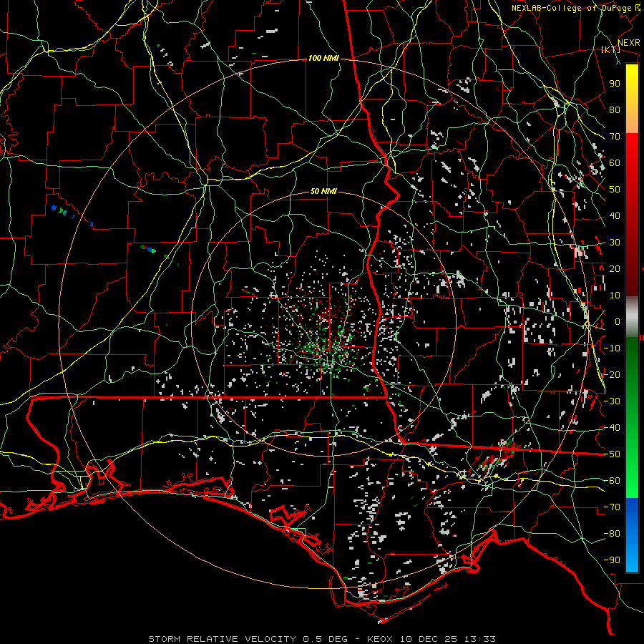Image resolution: width=644 pixels, height=644 pixels.
Task: Select the 70 knot scale label
Action: (x=615, y=137)
